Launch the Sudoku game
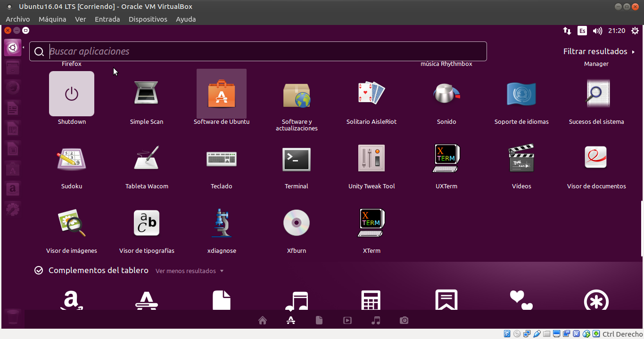 pyautogui.click(x=72, y=158)
